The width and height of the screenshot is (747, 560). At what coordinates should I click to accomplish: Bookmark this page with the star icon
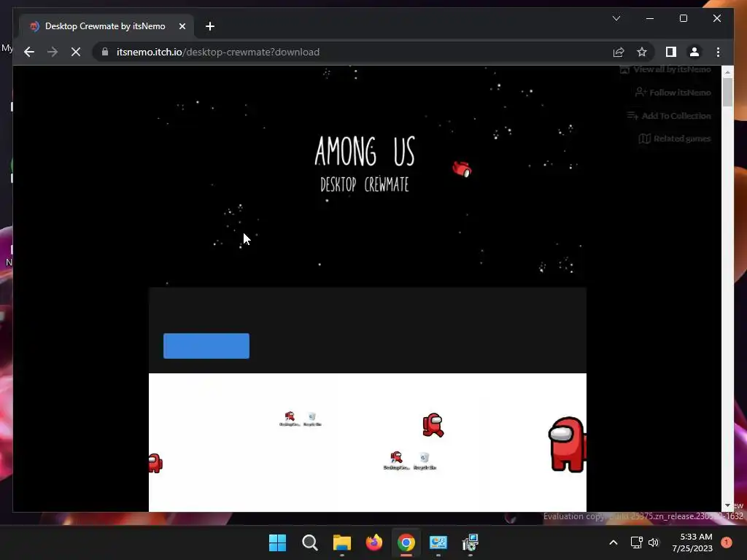[642, 52]
